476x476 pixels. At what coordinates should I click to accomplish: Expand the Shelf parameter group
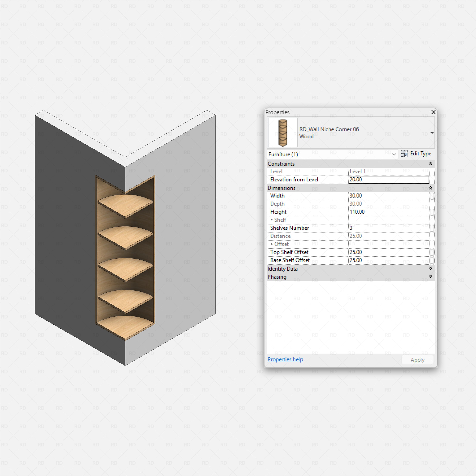[x=272, y=220]
